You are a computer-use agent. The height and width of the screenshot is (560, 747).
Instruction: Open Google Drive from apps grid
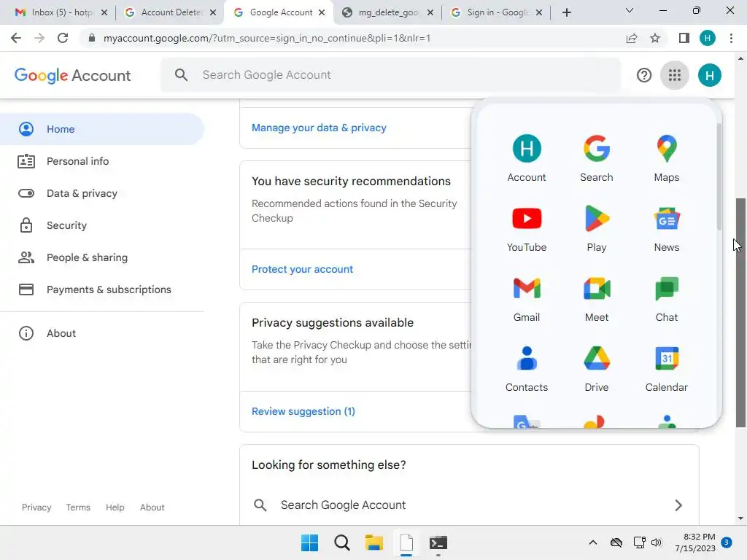coord(597,368)
